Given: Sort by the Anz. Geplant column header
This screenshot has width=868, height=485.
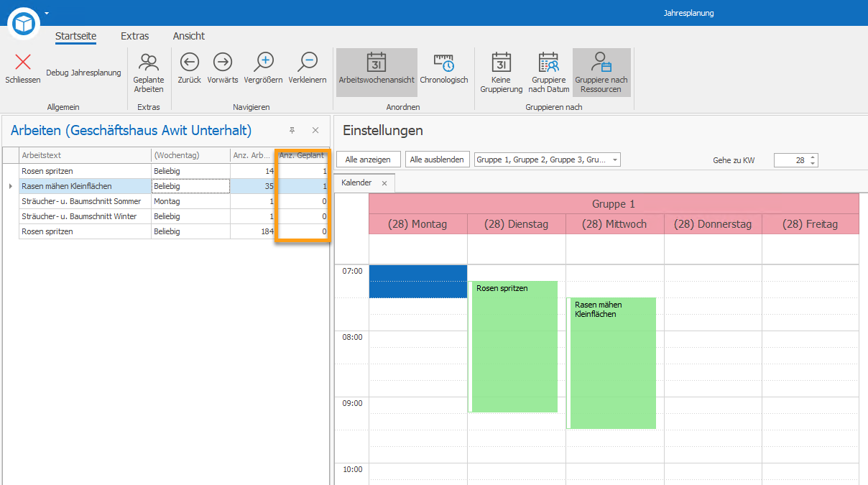Looking at the screenshot, I should [303, 155].
